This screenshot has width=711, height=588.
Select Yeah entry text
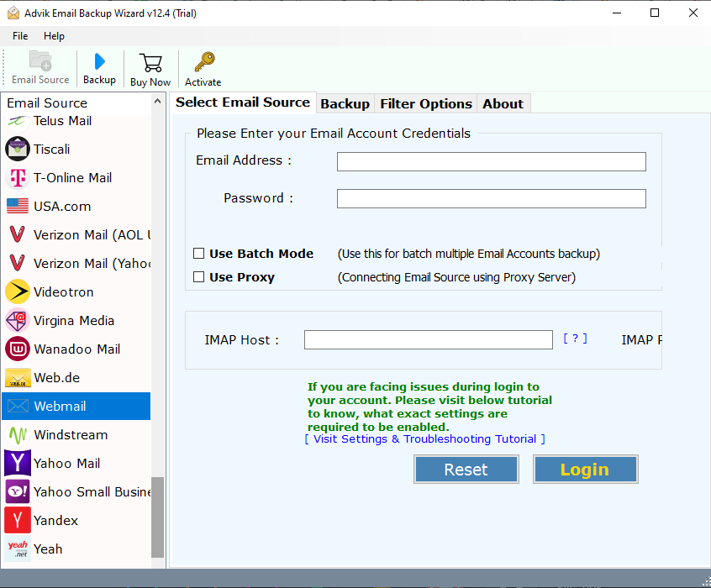point(48,549)
